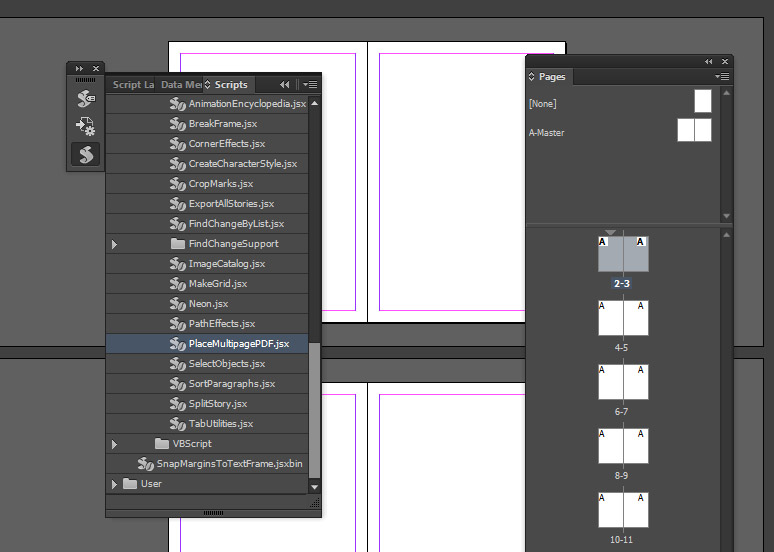Select the [None] master thumbnail
This screenshot has width=774, height=552.
pyautogui.click(x=703, y=101)
